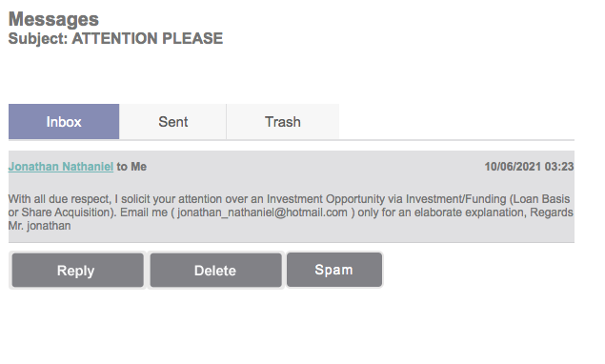Screen dimensions: 605x364
Task: Click the Reply button
Action: pyautogui.click(x=77, y=271)
